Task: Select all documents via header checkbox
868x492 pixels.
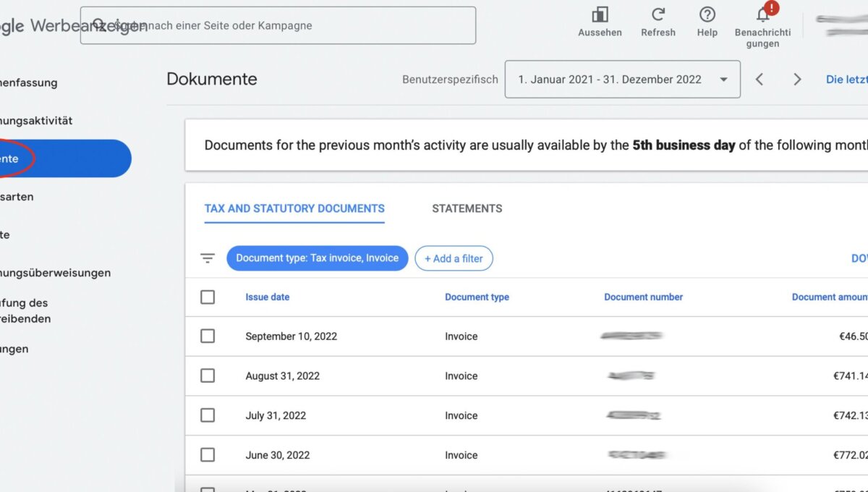Action: click(x=208, y=297)
